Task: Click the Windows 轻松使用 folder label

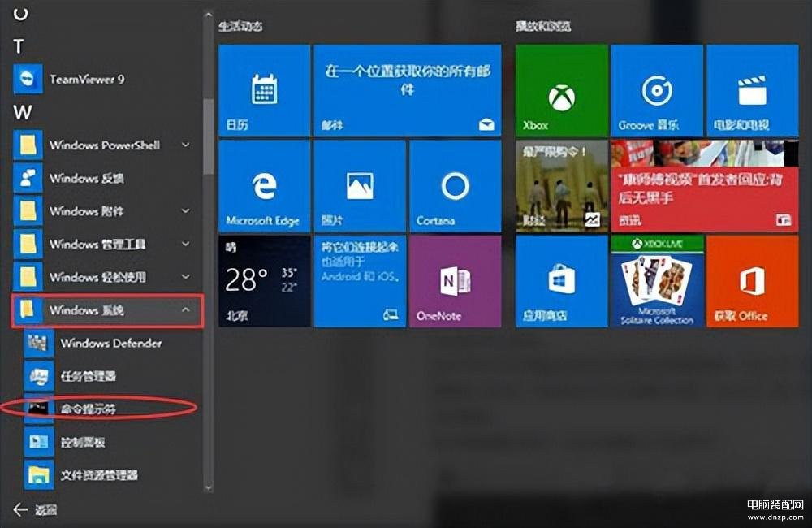Action: pyautogui.click(x=97, y=277)
